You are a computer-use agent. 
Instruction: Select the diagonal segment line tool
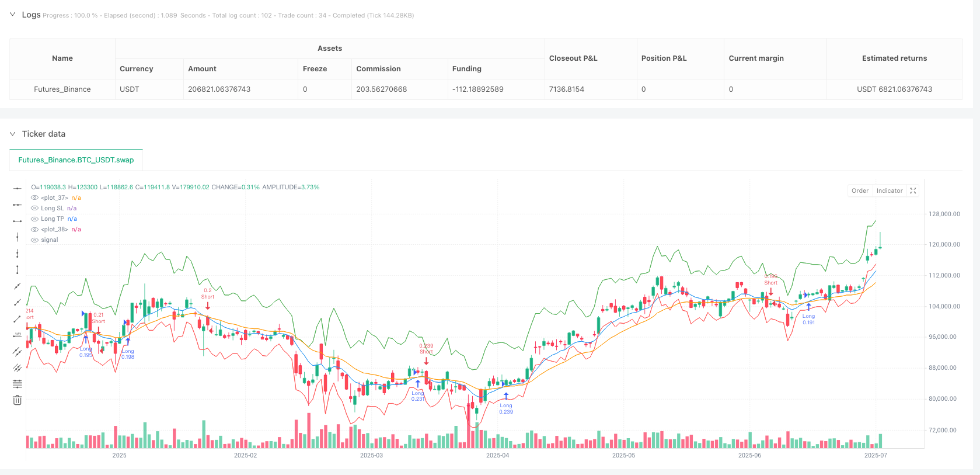pos(18,318)
